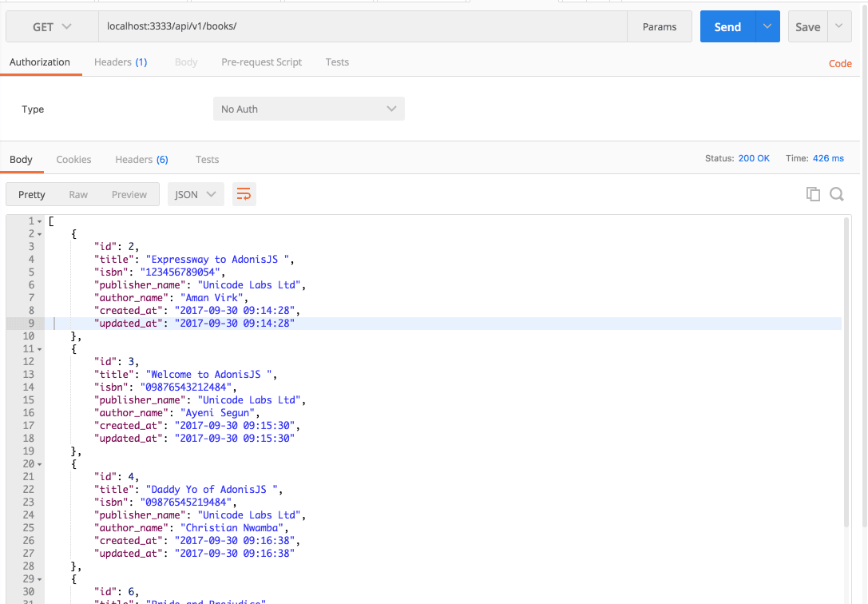Image resolution: width=868 pixels, height=604 pixels.
Task: Click the author name "Aman Virk"
Action: pyautogui.click(x=212, y=298)
